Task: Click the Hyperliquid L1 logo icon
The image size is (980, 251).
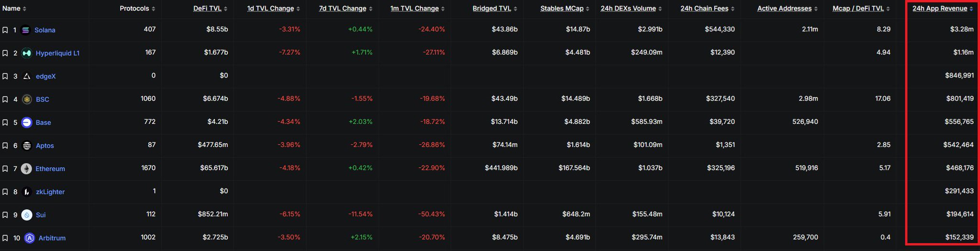Action: [27, 53]
